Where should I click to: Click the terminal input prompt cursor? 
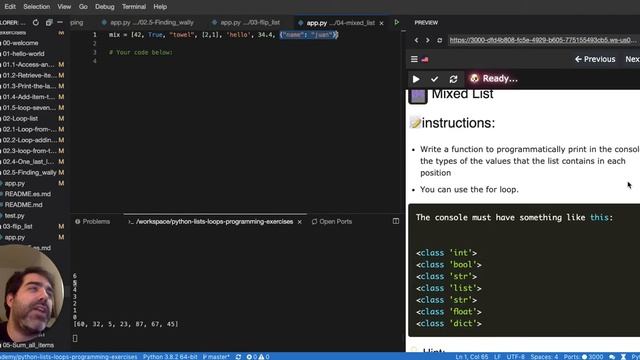pos(75,338)
